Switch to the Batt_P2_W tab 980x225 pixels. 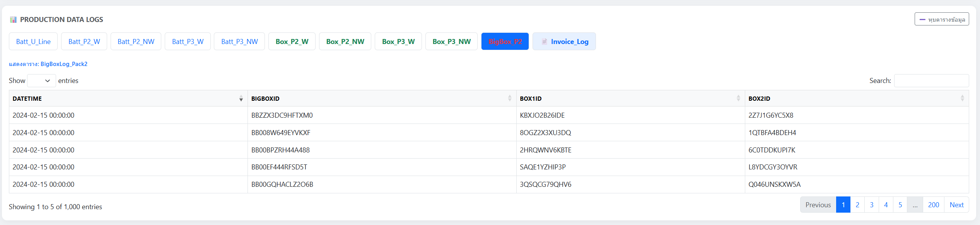(x=84, y=42)
